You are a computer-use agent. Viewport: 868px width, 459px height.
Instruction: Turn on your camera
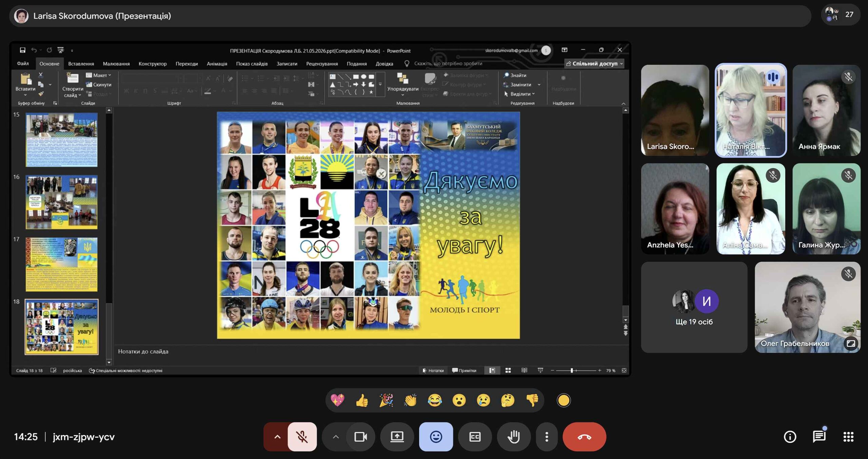pyautogui.click(x=361, y=437)
